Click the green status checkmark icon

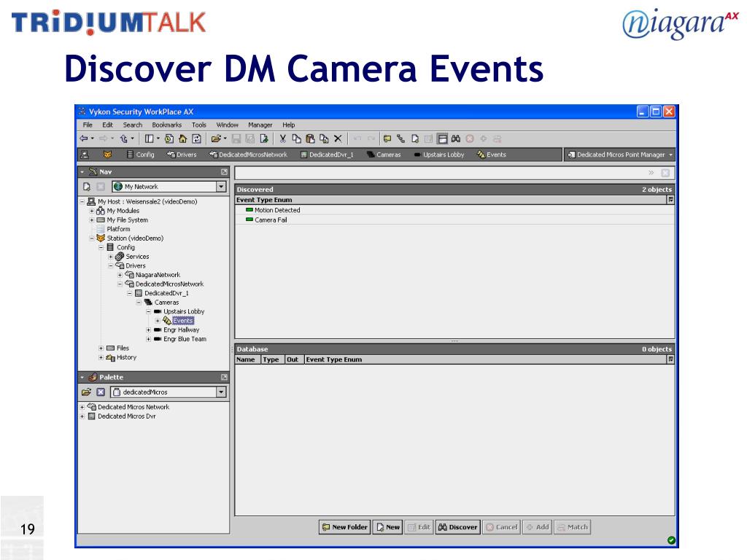671,540
